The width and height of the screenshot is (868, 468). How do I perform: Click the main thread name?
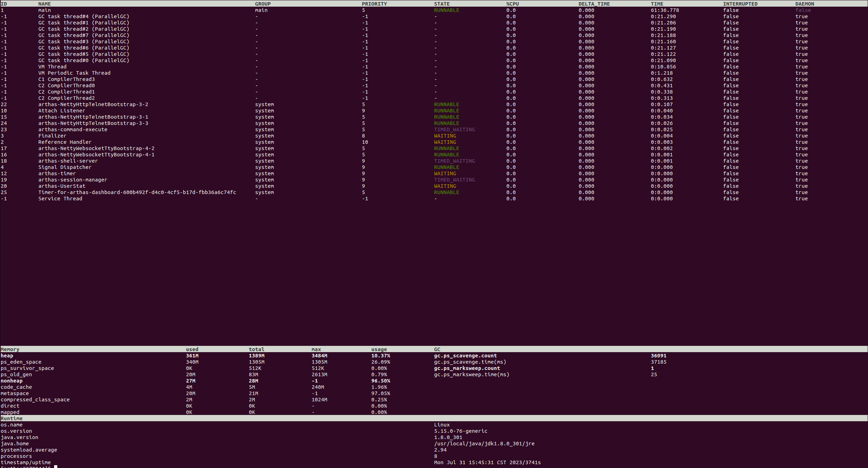tap(44, 10)
